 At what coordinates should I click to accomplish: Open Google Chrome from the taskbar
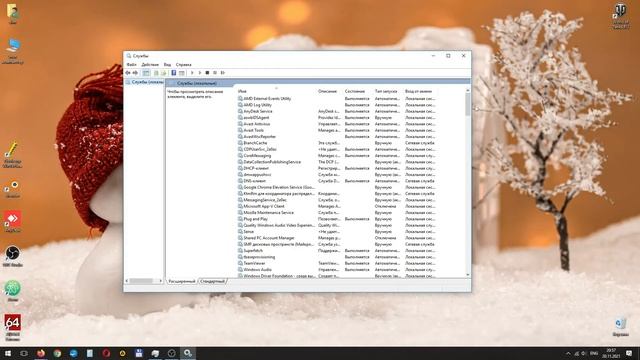(x=57, y=353)
